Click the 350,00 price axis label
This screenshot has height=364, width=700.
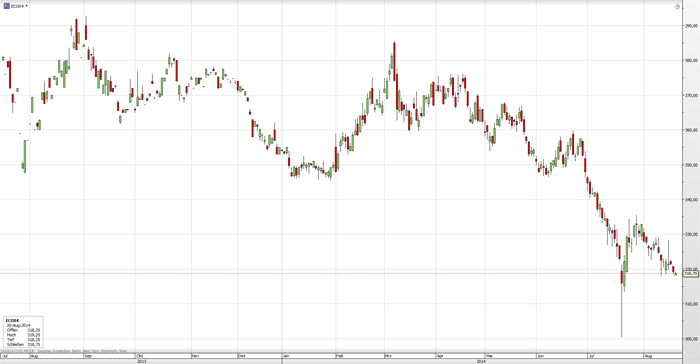691,165
